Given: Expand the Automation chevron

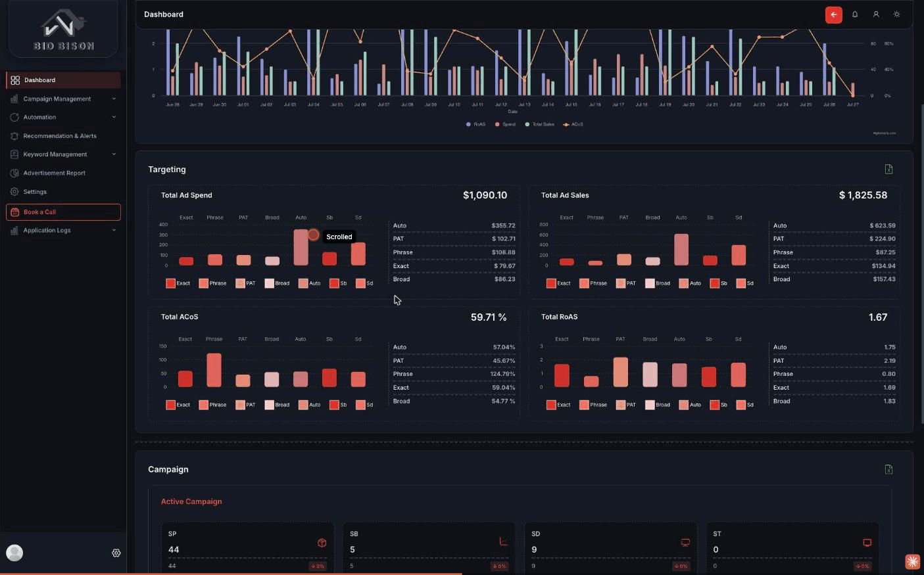Looking at the screenshot, I should pos(114,118).
